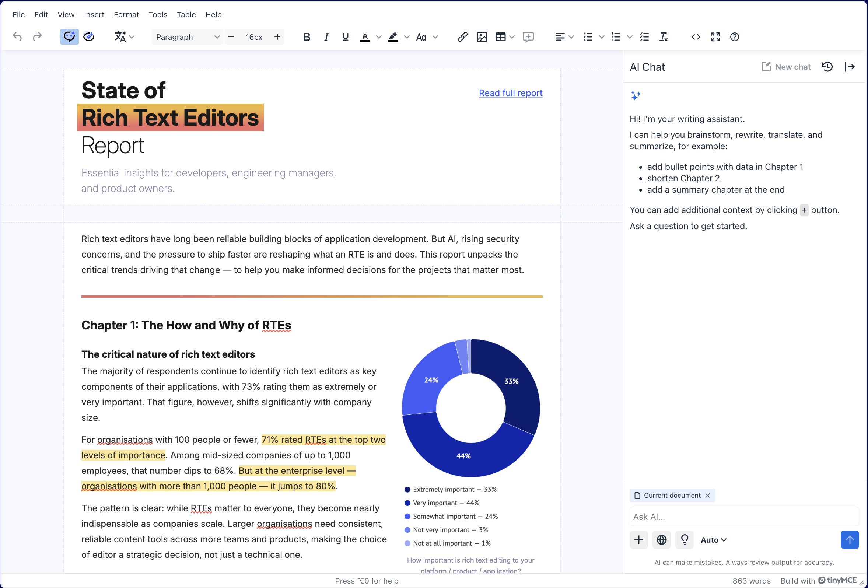
Task: Toggle the AI Chat panel toolbar button
Action: [x=69, y=36]
